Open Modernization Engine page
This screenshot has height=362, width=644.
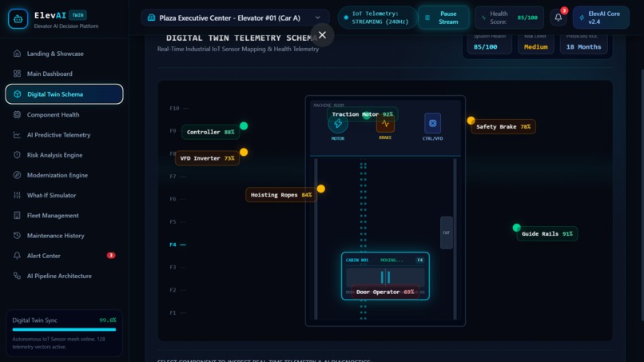click(x=64, y=175)
